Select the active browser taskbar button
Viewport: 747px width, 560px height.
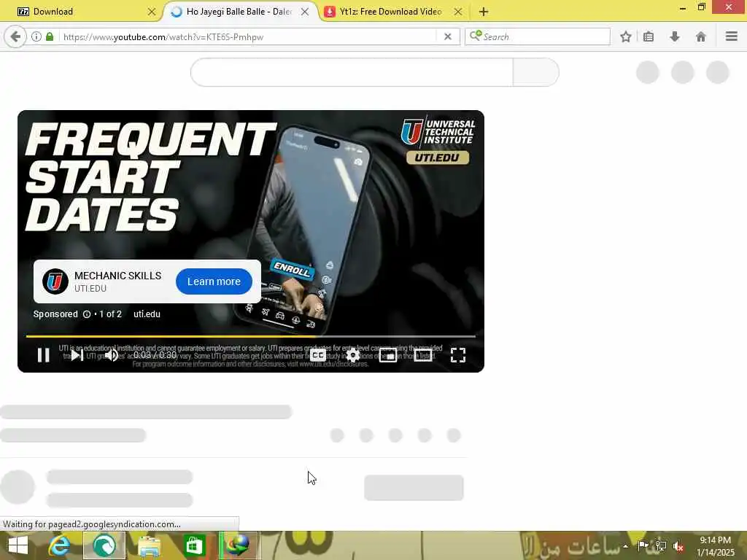tap(104, 545)
